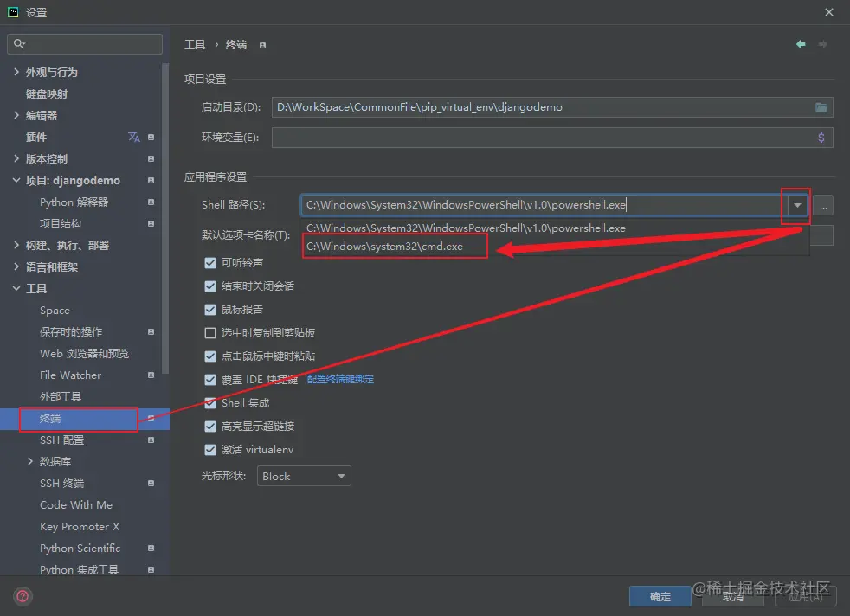Click the project-level icon beside SSH 终端
850x616 pixels.
point(151,484)
